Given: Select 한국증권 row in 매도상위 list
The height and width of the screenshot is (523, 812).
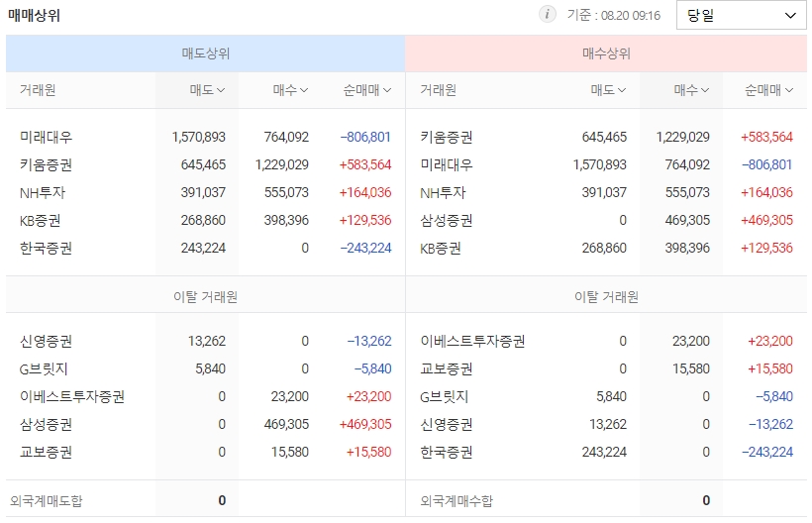Looking at the screenshot, I should (206, 248).
